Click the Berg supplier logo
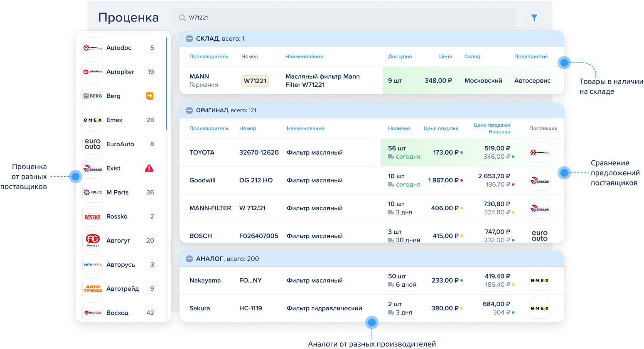This screenshot has width=644, height=349. [92, 96]
